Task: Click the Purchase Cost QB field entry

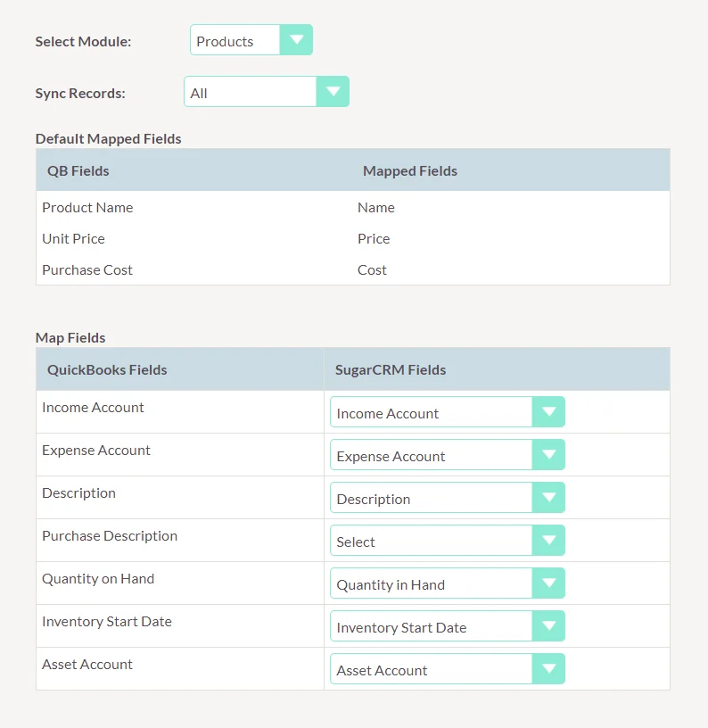Action: point(87,269)
